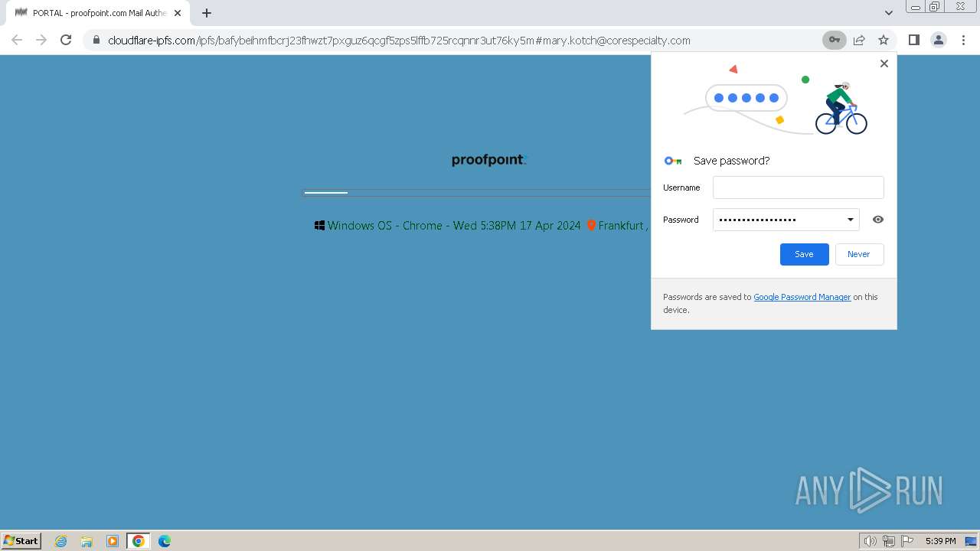Reload the current page
This screenshot has width=980, height=551.
(x=66, y=40)
